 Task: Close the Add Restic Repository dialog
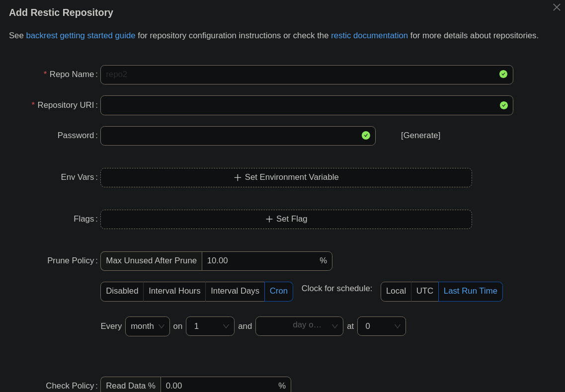click(557, 7)
